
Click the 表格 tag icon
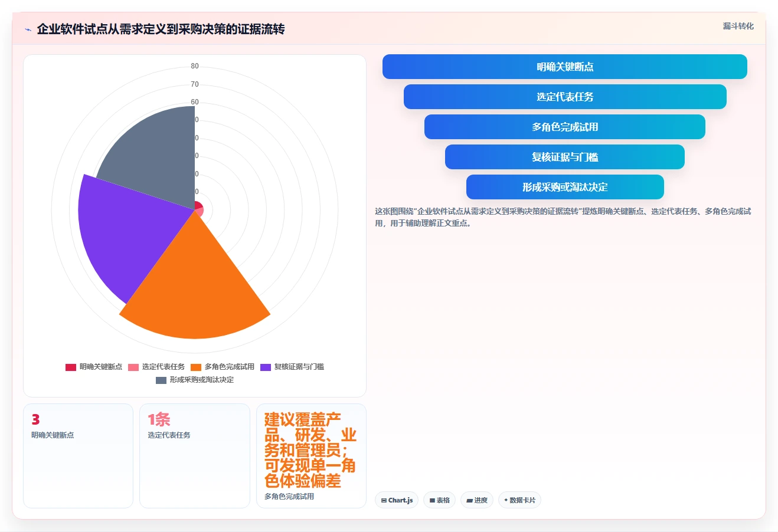[432, 500]
